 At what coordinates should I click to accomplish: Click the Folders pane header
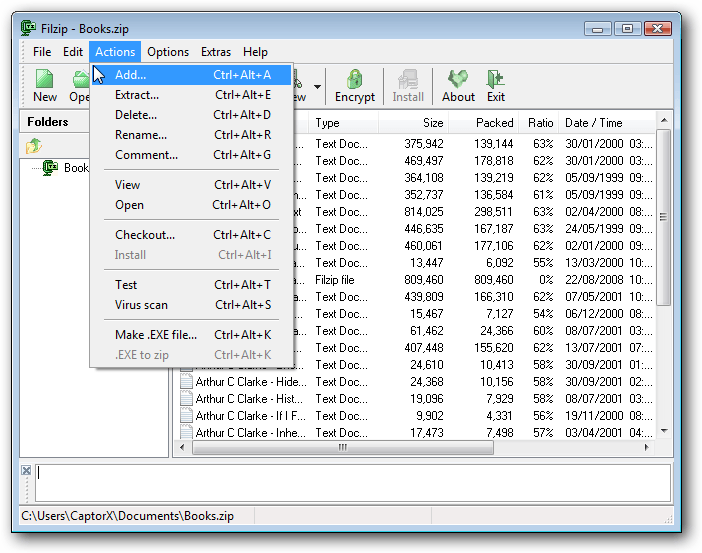(55, 122)
